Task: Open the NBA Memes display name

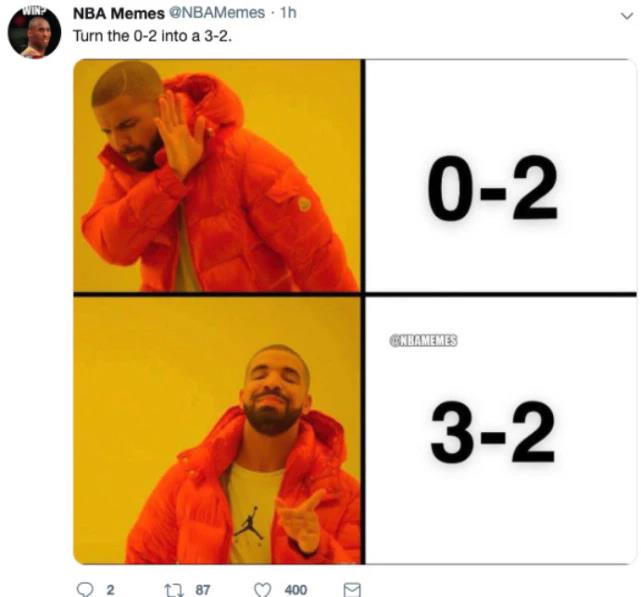Action: pos(119,13)
